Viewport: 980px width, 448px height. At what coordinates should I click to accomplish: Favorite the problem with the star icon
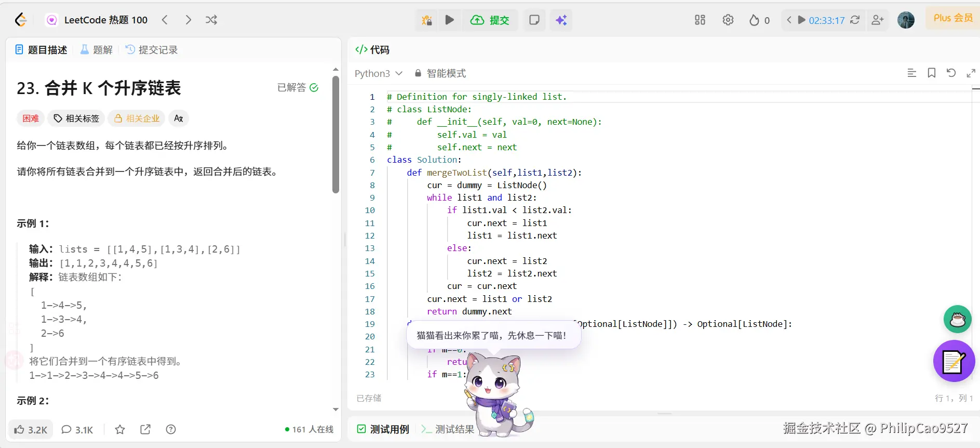pyautogui.click(x=120, y=429)
